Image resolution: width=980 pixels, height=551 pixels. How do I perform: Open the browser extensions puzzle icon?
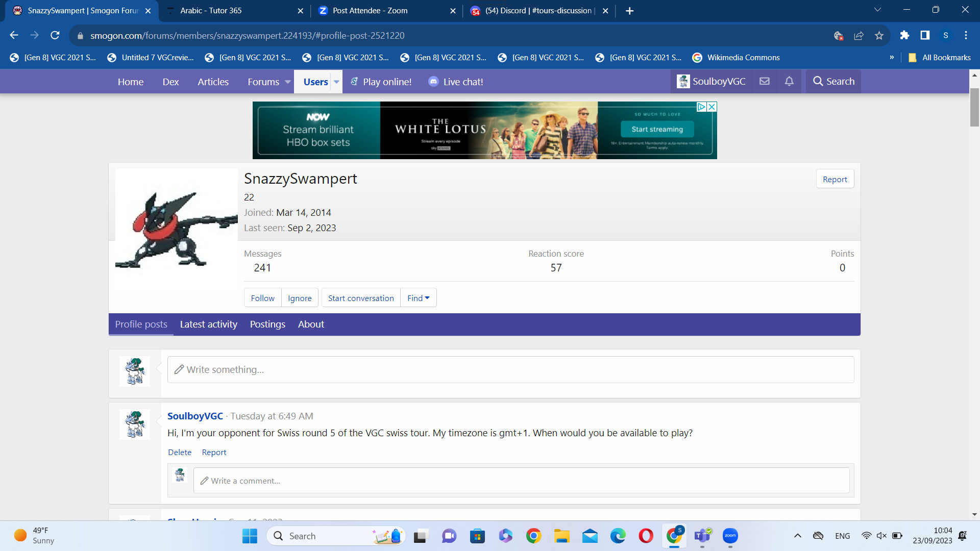pos(905,35)
